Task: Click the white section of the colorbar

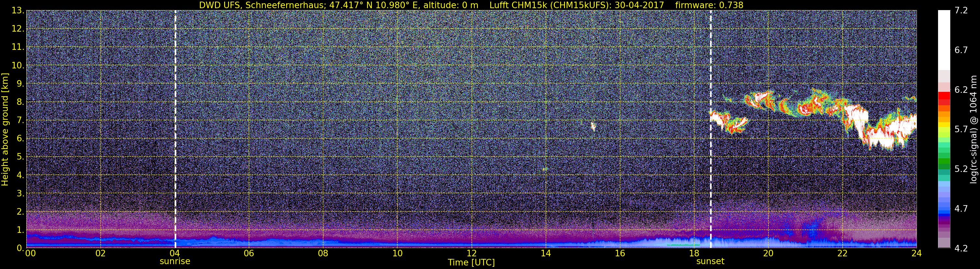Action: coord(944,40)
